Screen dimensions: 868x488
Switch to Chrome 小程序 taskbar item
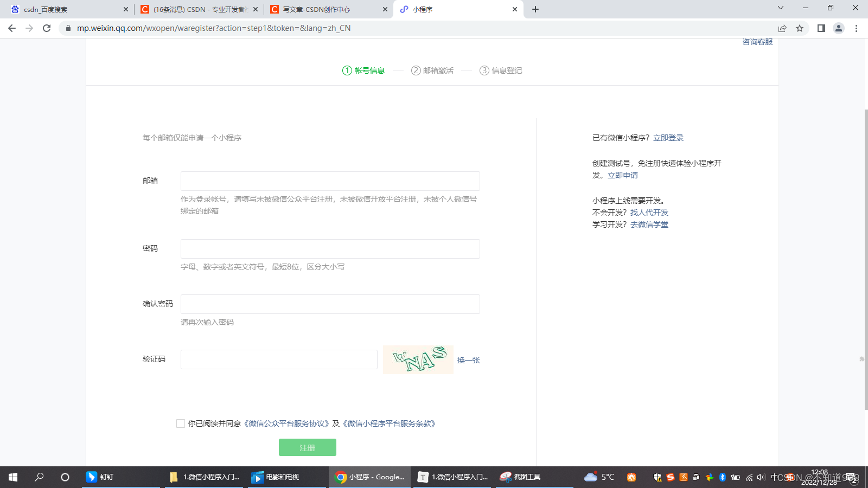tap(370, 477)
